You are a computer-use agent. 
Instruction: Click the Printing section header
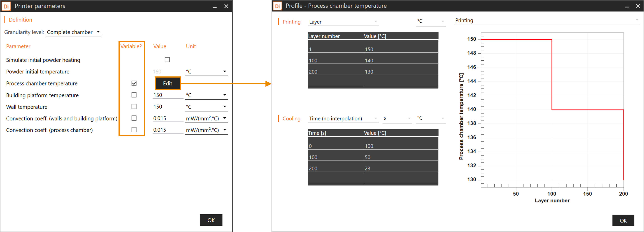[291, 22]
